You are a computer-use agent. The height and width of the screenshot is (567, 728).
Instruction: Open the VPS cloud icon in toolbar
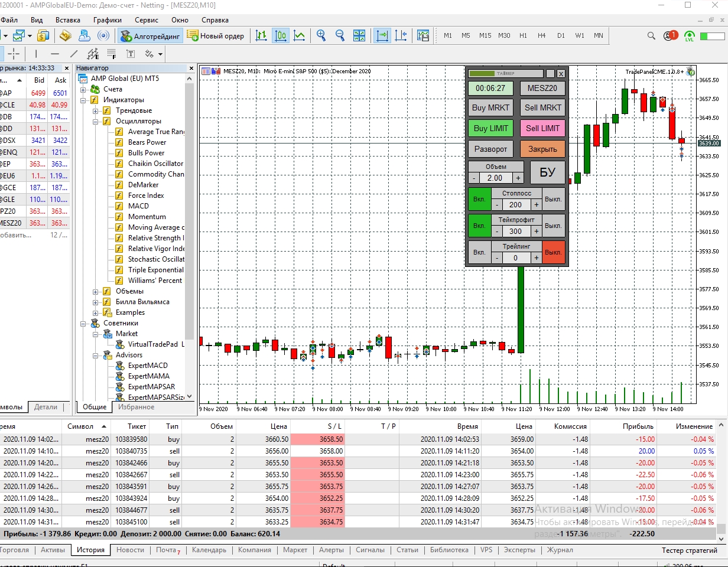(84, 36)
